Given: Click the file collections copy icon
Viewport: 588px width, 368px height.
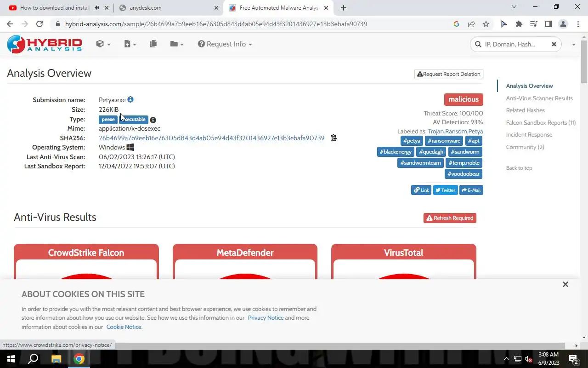Looking at the screenshot, I should click(153, 44).
